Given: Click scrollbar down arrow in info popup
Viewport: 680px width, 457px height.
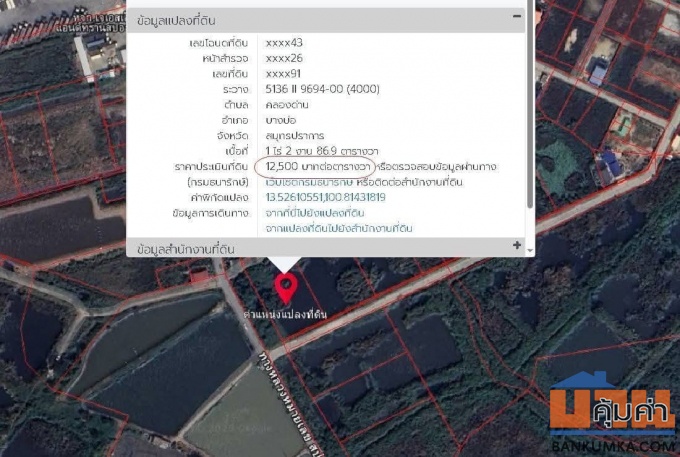Looking at the screenshot, I should 530,251.
